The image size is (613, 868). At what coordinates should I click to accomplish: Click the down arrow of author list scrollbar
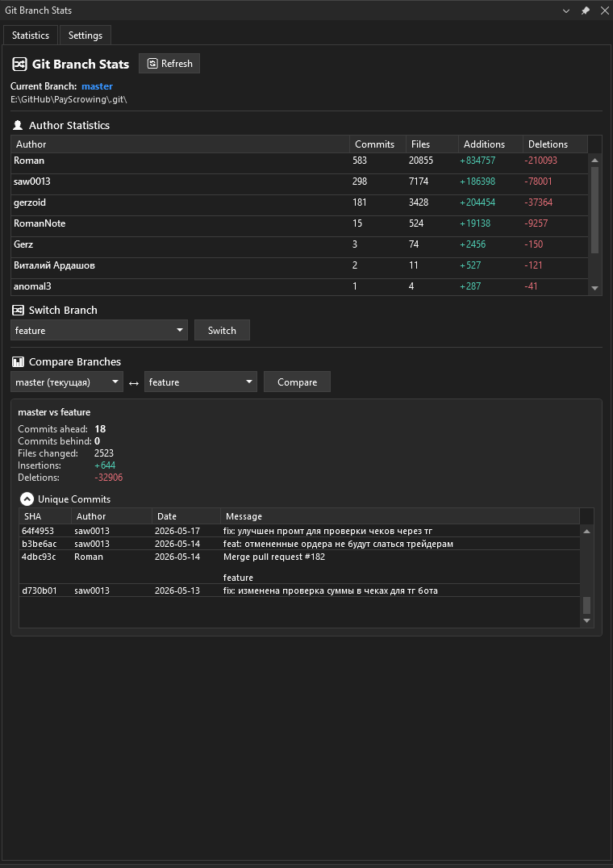coord(594,288)
